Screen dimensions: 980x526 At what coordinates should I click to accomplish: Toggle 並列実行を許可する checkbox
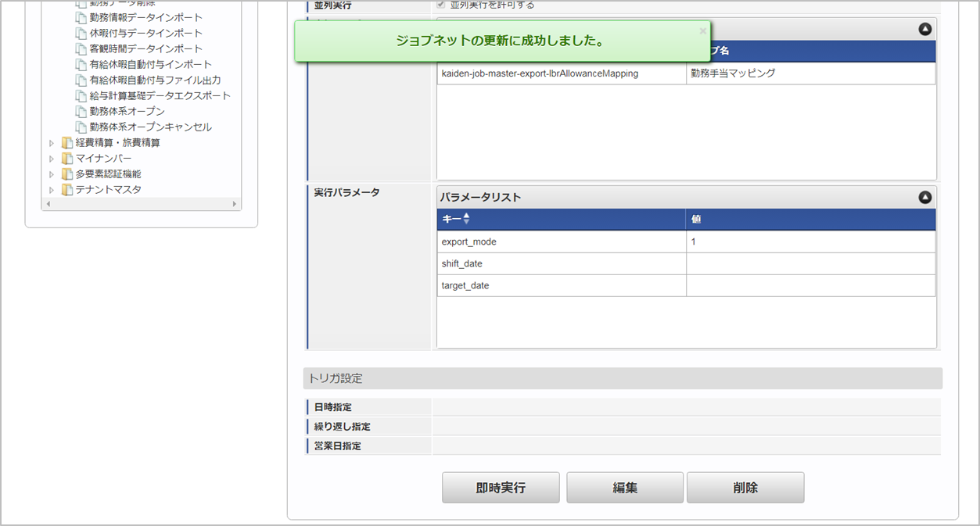pos(442,5)
